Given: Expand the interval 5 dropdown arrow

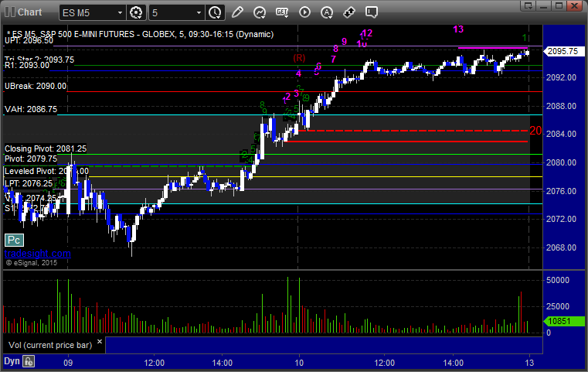Looking at the screenshot, I should pyautogui.click(x=199, y=13).
